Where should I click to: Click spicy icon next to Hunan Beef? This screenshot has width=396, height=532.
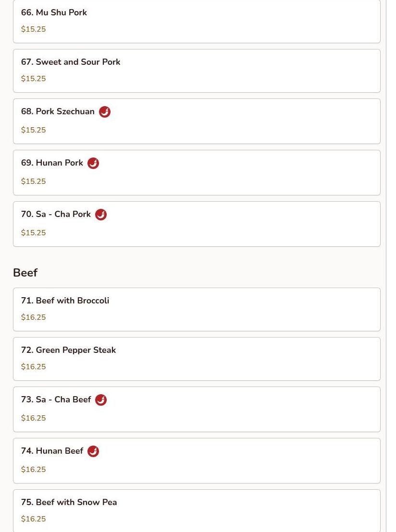93,451
